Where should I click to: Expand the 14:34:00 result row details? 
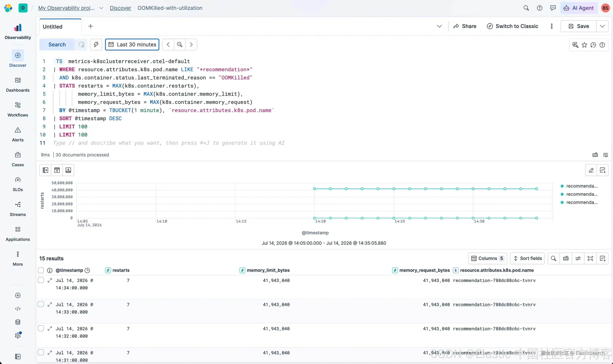tap(50, 280)
